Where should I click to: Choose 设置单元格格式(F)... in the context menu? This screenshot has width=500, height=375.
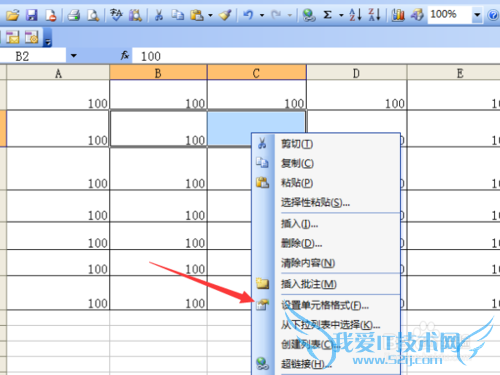click(x=327, y=305)
